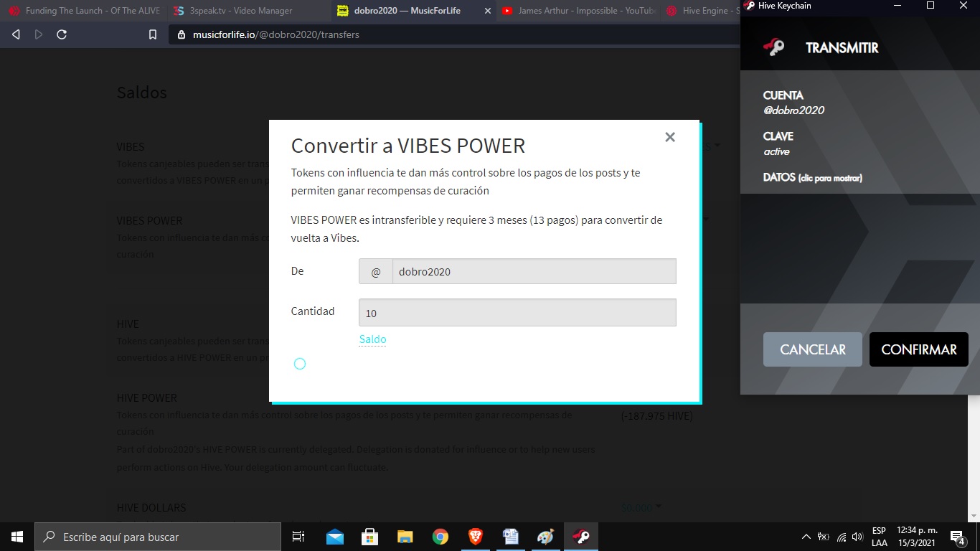The image size is (980, 551).
Task: Switch to James Arthur YouTube tab
Action: pyautogui.click(x=578, y=11)
